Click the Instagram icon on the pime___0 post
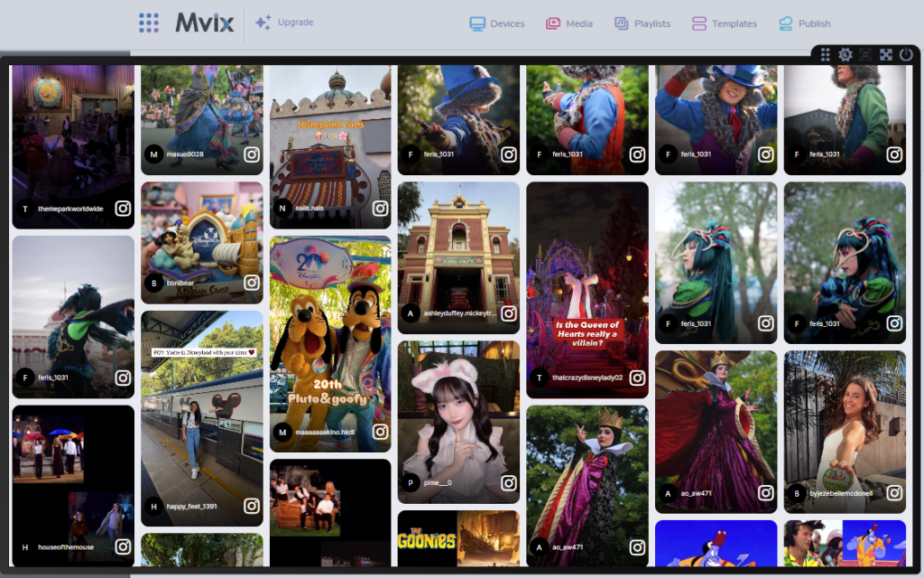 pos(508,482)
